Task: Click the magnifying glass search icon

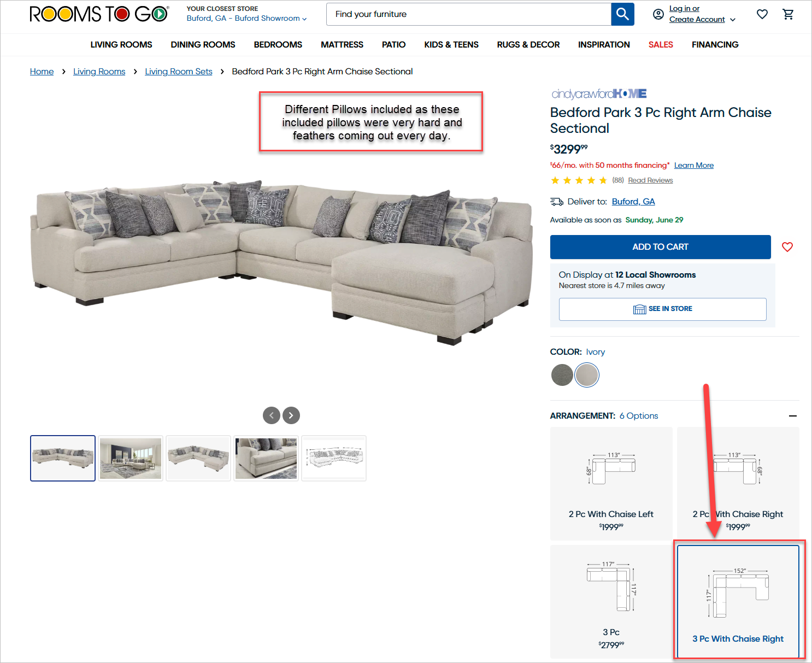Action: tap(622, 14)
